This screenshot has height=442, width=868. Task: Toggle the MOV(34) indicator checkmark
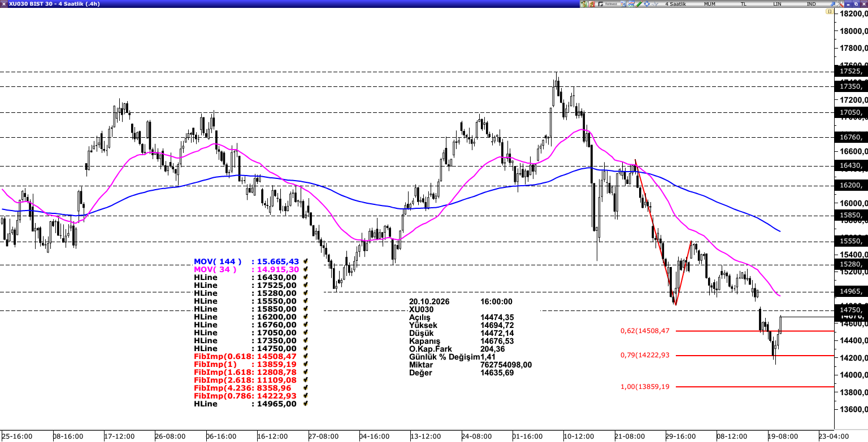click(306, 270)
